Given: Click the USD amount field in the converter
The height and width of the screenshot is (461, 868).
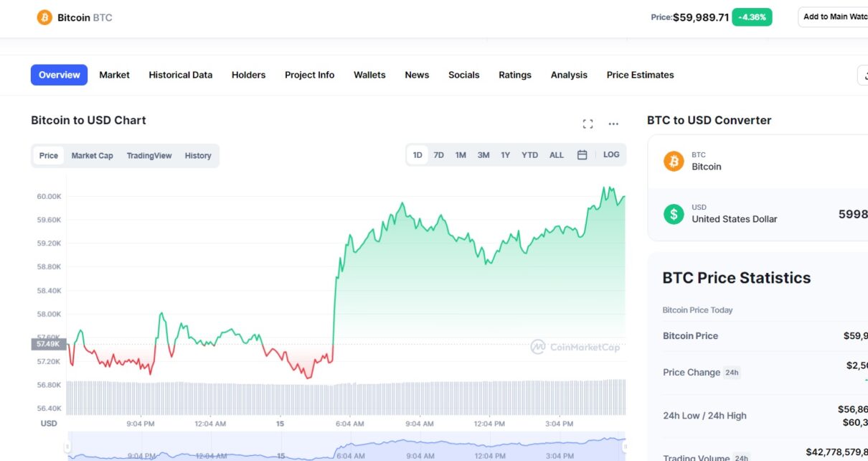Looking at the screenshot, I should click(853, 214).
